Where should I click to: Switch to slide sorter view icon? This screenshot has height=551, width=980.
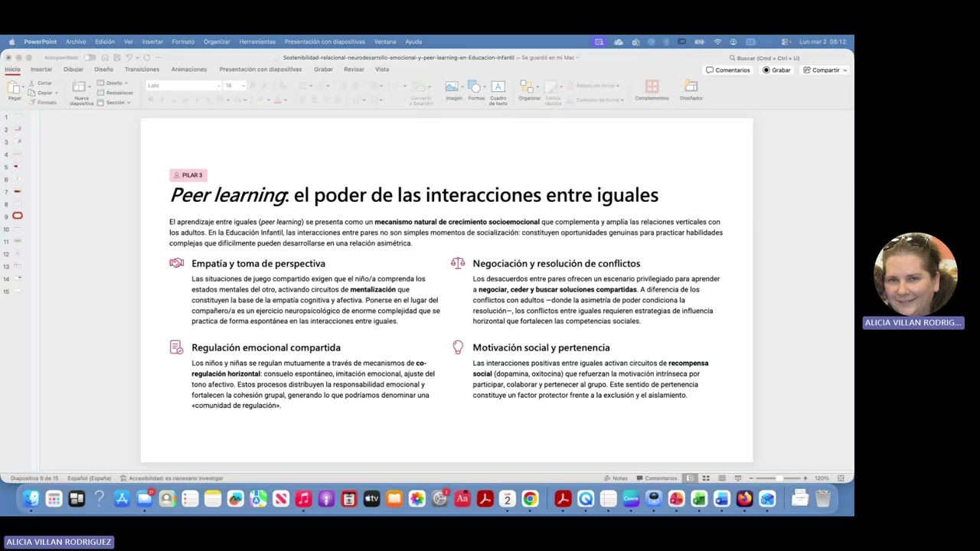click(706, 478)
